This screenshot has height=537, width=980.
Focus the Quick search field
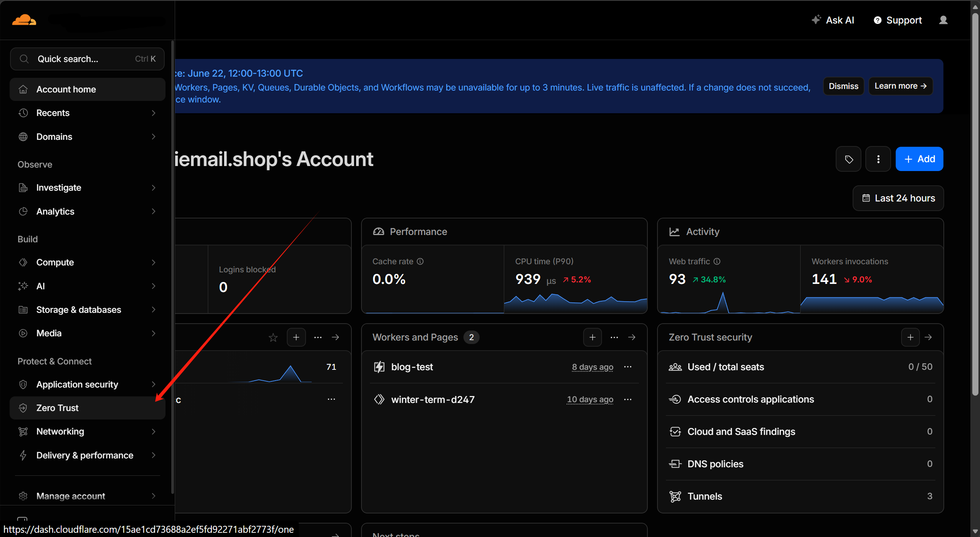tap(87, 59)
